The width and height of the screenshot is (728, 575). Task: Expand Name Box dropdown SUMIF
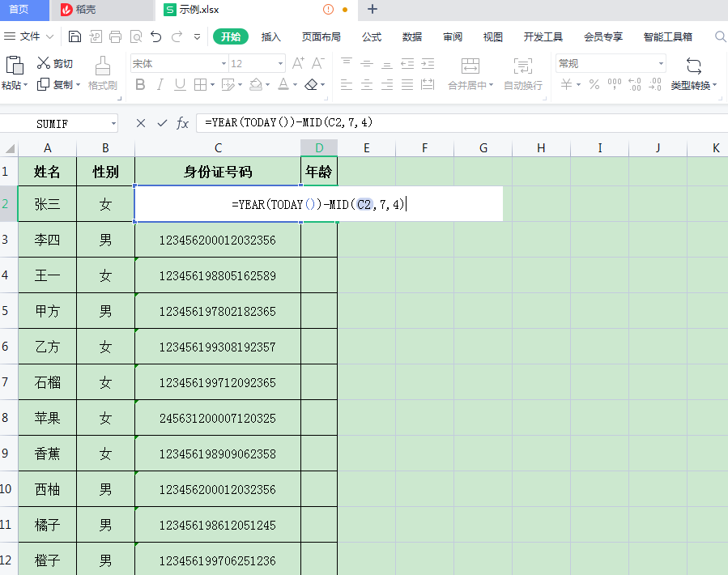[x=113, y=124]
